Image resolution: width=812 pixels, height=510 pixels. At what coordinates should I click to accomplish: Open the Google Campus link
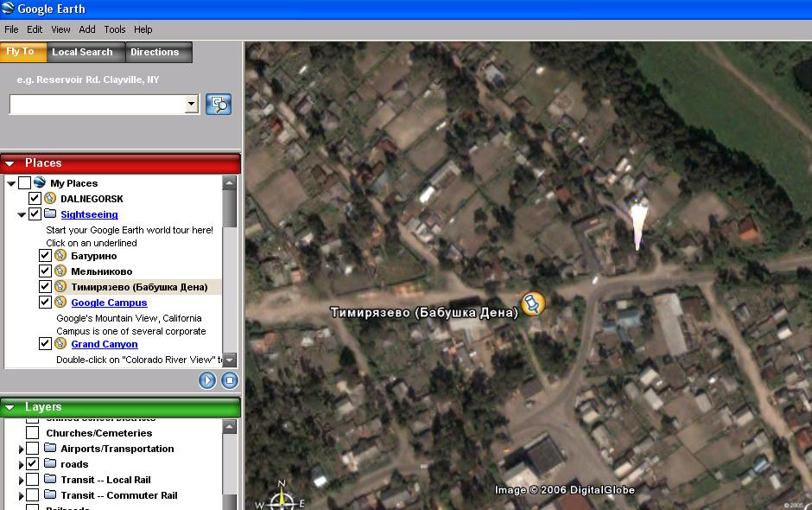(x=109, y=303)
